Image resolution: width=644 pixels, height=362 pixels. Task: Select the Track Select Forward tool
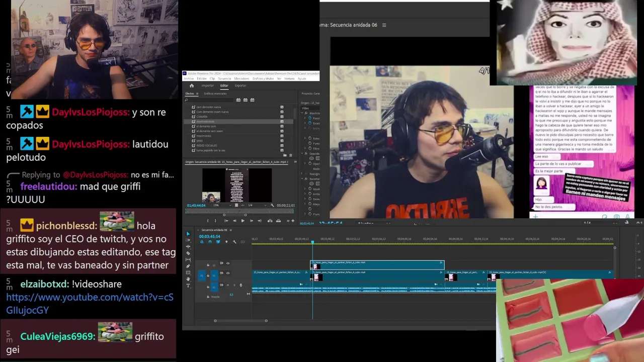[x=188, y=240]
